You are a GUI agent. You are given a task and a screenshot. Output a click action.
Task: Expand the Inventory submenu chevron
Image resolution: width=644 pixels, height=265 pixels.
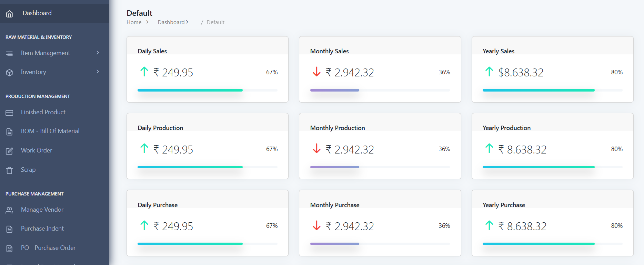[x=98, y=72]
